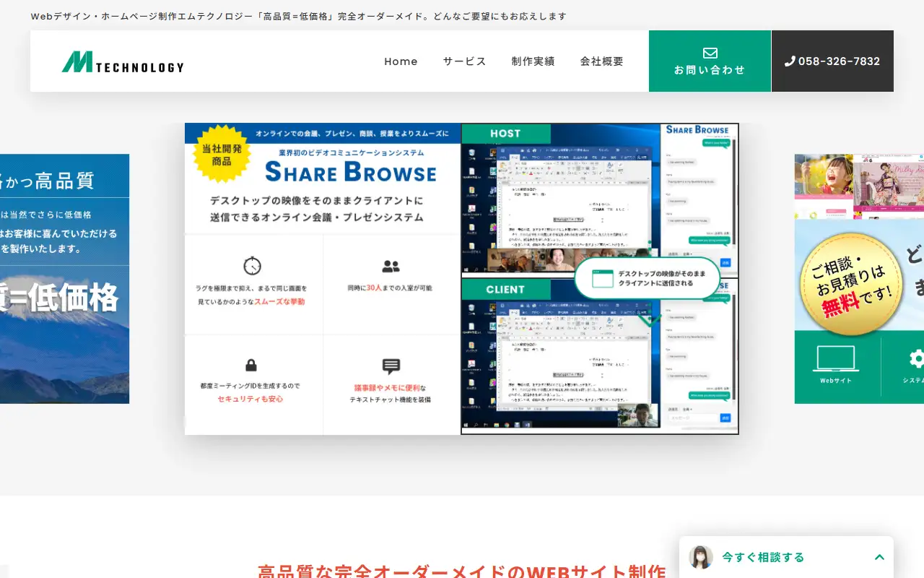Click the お問い合わせ contact button
The image size is (924, 578).
[x=710, y=61]
